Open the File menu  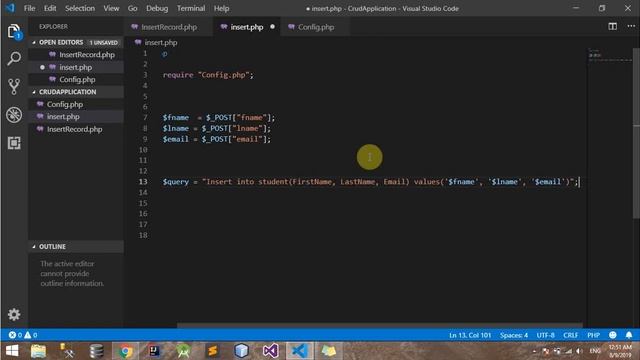click(29, 8)
